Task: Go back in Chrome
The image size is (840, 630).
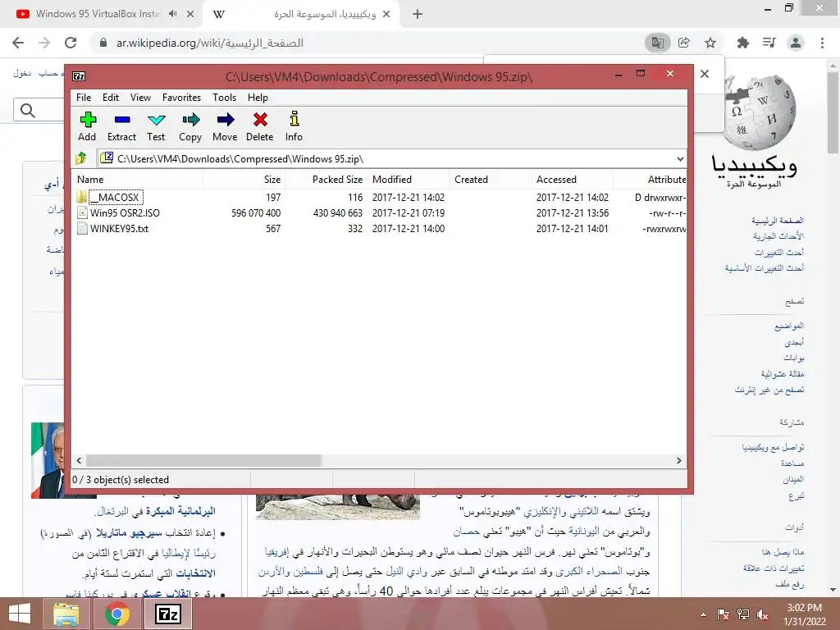Action: pos(18,43)
